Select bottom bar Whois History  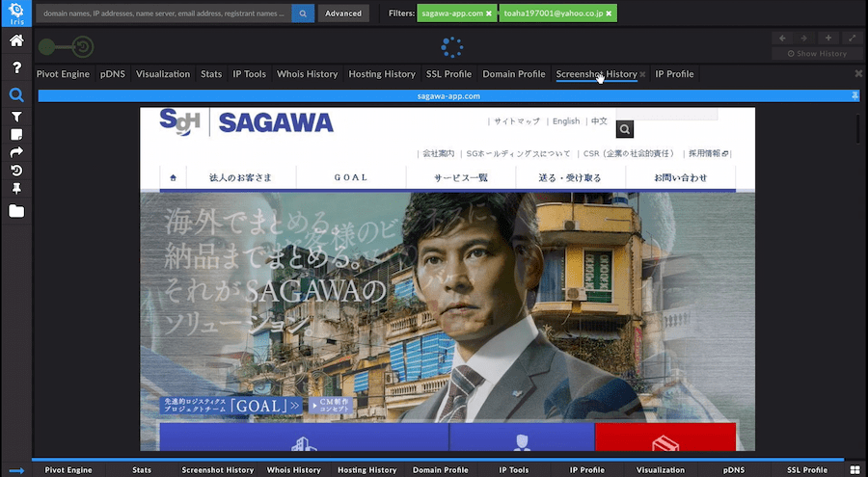tap(294, 470)
